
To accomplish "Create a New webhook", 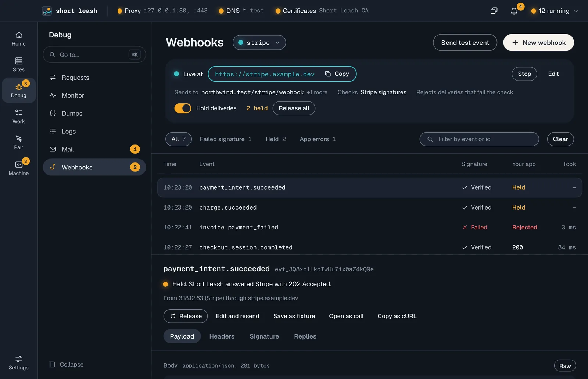I will [x=538, y=43].
